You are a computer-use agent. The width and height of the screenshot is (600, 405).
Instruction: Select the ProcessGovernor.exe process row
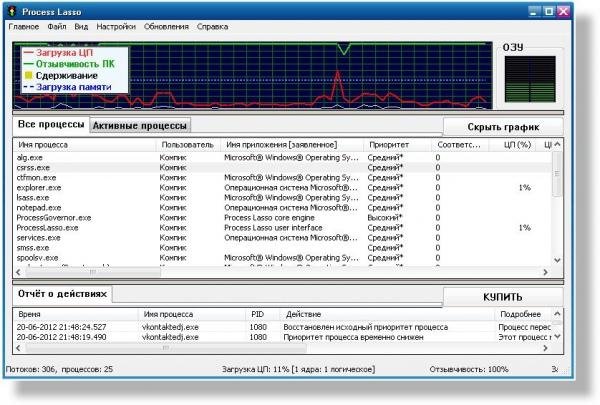pyautogui.click(x=282, y=217)
